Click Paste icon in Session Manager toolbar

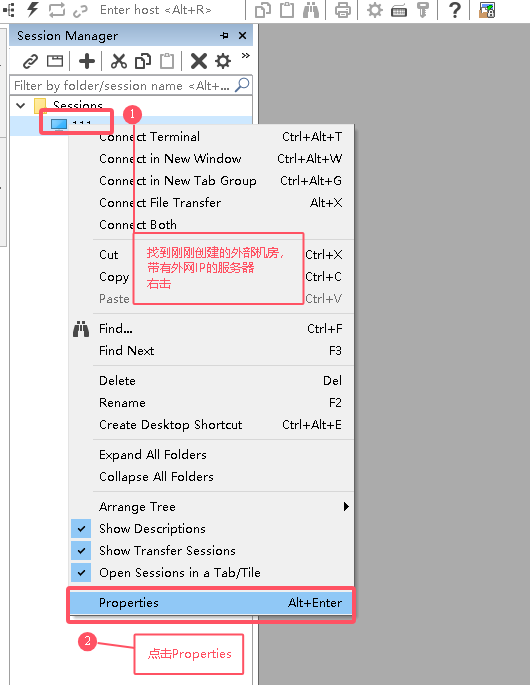167,61
